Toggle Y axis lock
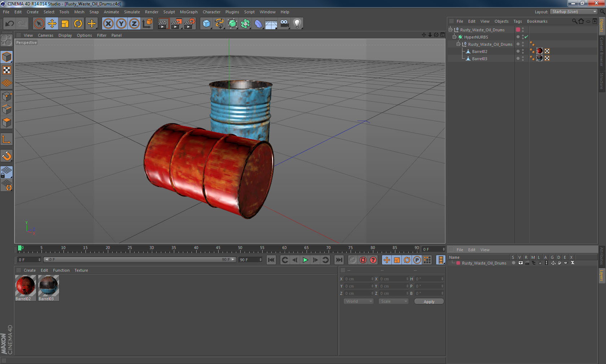 [x=121, y=24]
